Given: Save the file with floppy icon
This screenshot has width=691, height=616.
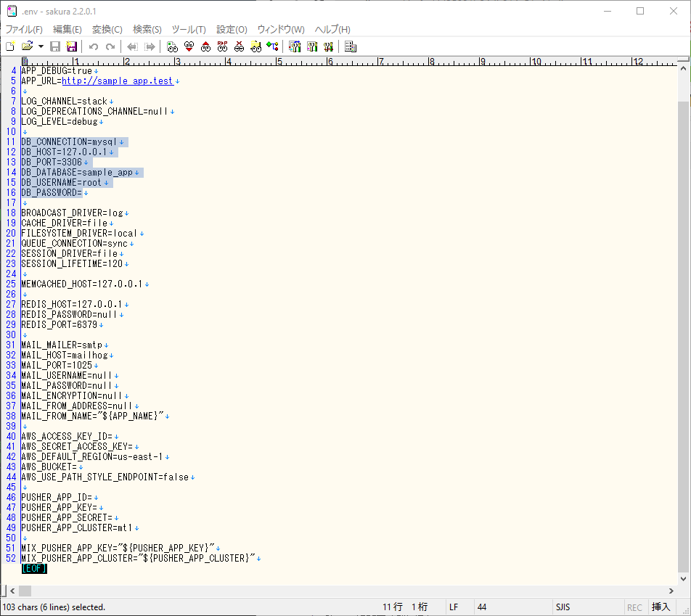Looking at the screenshot, I should coord(55,46).
